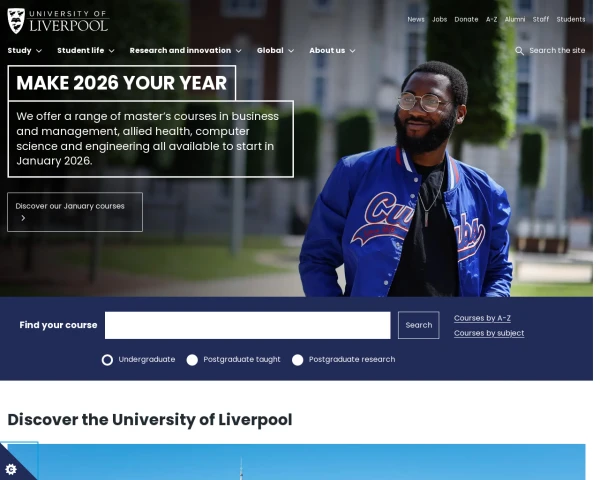Open Courses by subject link
Screen dimensions: 600x480
[x=489, y=333]
